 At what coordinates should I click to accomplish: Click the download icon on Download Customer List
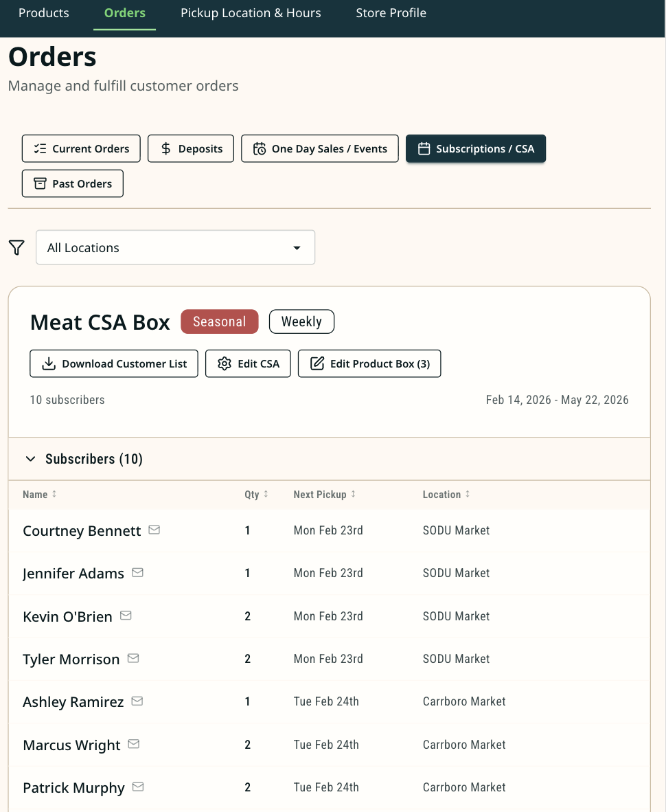(47, 363)
